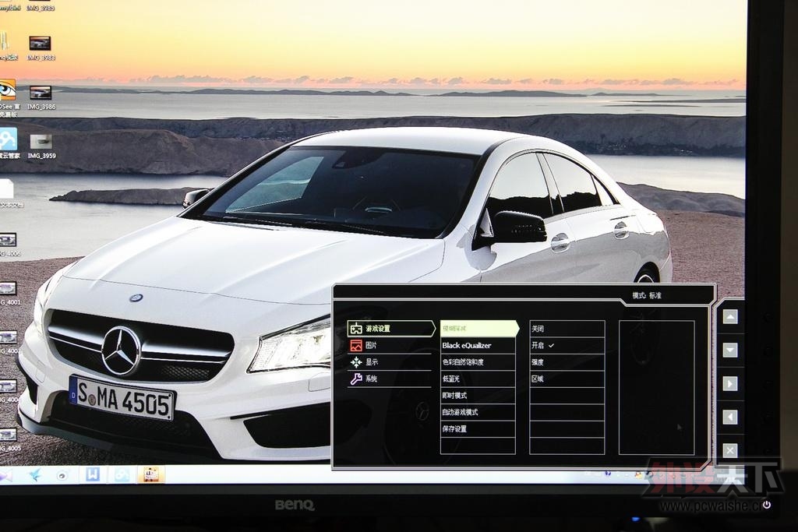Click the 模式: 标准 status label
This screenshot has height=532, width=798.
click(x=646, y=295)
